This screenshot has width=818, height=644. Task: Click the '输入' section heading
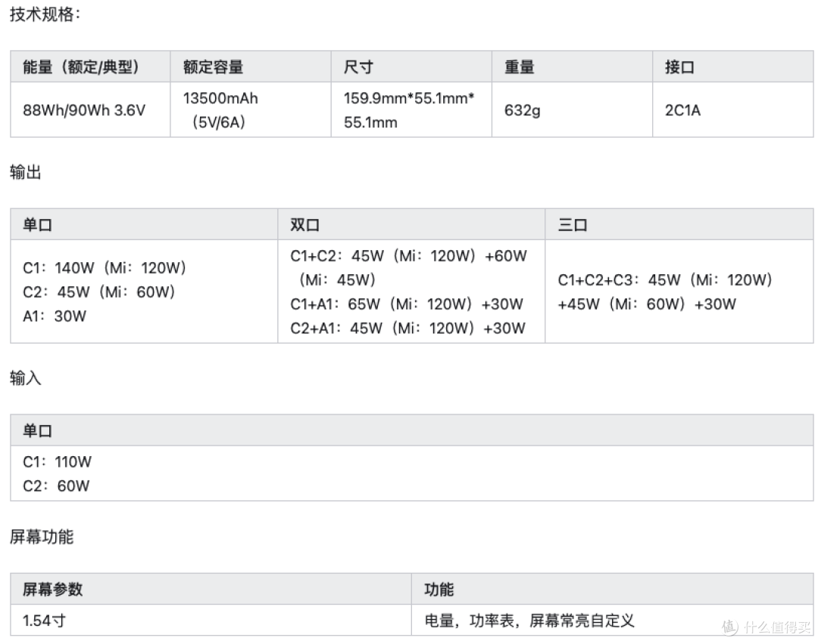[25, 377]
